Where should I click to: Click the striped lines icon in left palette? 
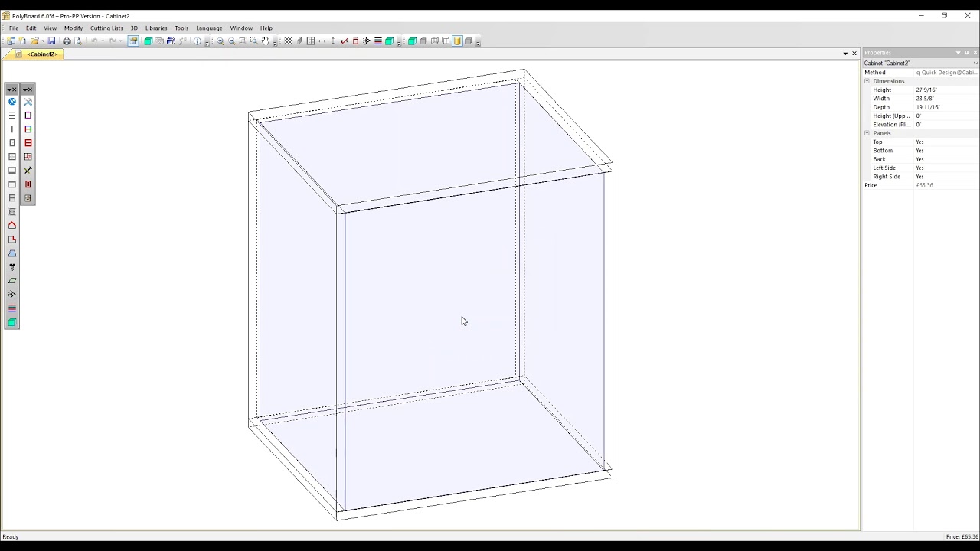click(12, 308)
